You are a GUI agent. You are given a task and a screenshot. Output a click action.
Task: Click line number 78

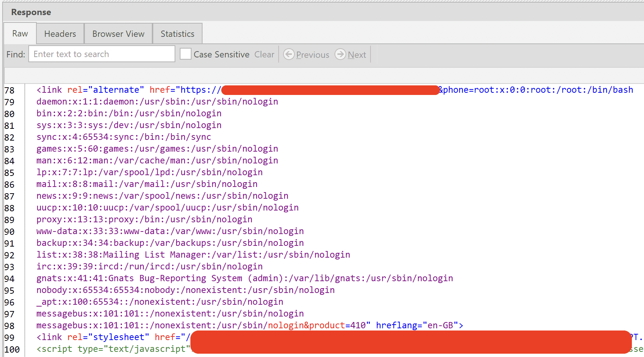point(10,90)
